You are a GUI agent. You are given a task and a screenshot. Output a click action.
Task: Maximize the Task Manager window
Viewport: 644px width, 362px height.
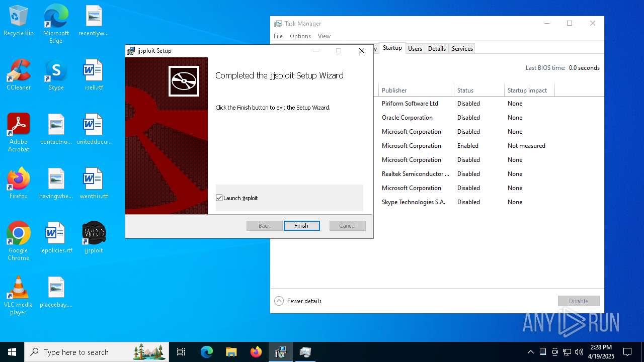coord(570,23)
